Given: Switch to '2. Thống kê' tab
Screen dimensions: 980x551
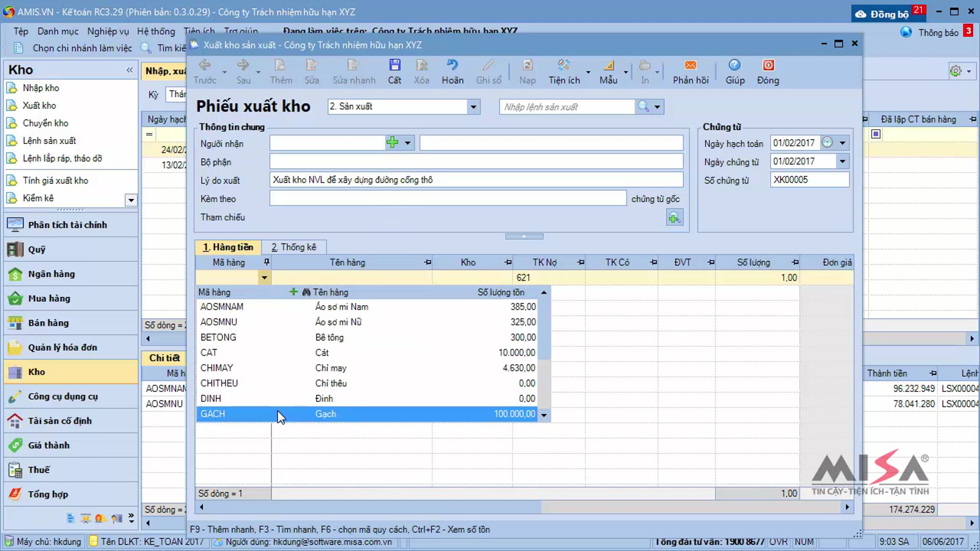Looking at the screenshot, I should 294,247.
